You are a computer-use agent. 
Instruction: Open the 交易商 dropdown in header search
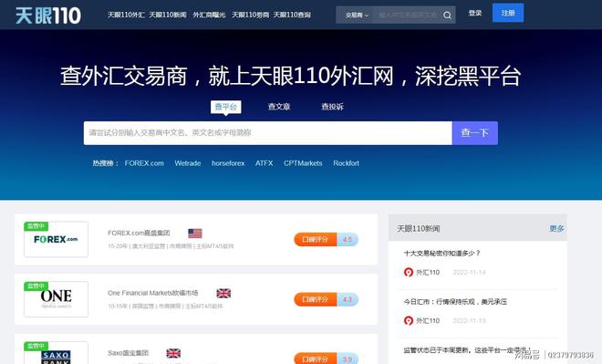pos(357,16)
